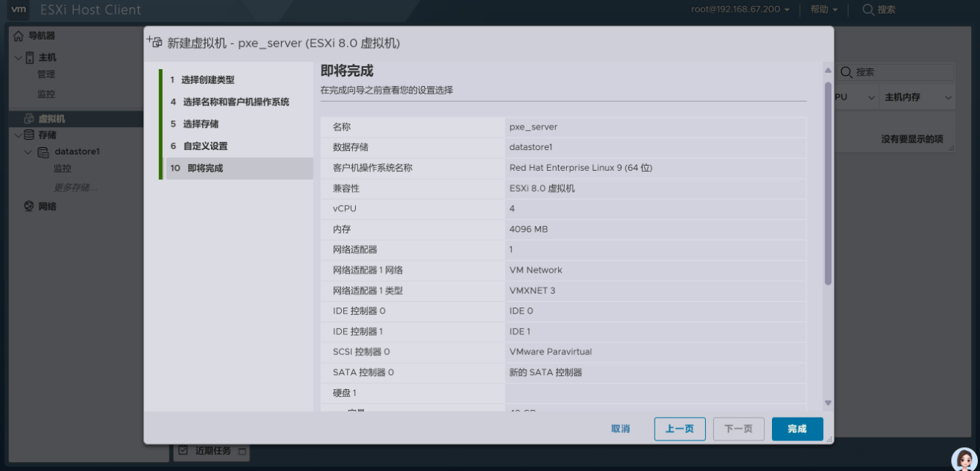Click the pxe_server name value
980x471 pixels.
[533, 127]
